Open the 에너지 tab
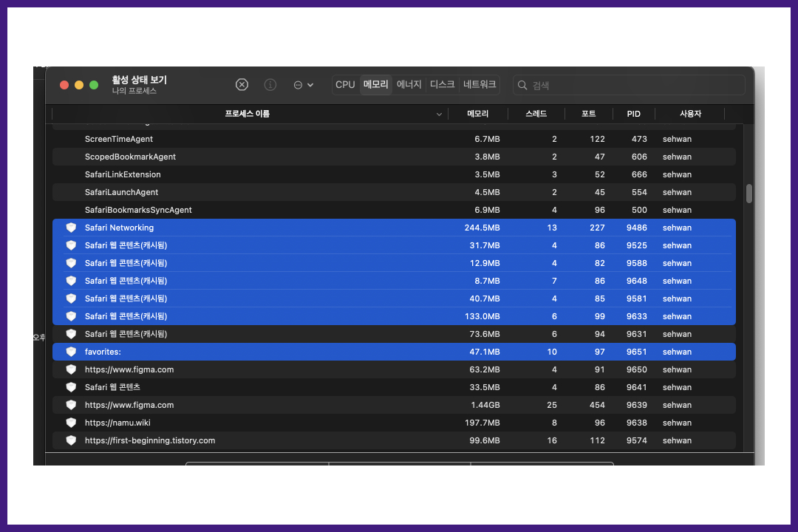798x532 pixels. click(409, 84)
